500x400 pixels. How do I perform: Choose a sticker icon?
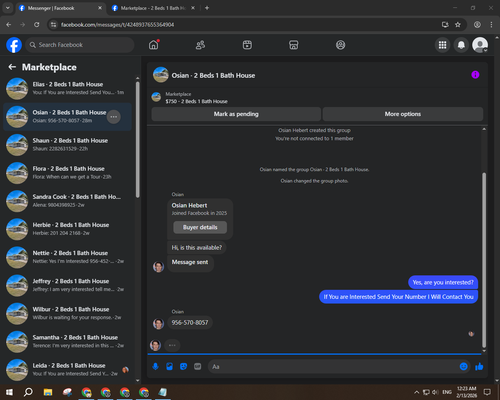pos(183,367)
